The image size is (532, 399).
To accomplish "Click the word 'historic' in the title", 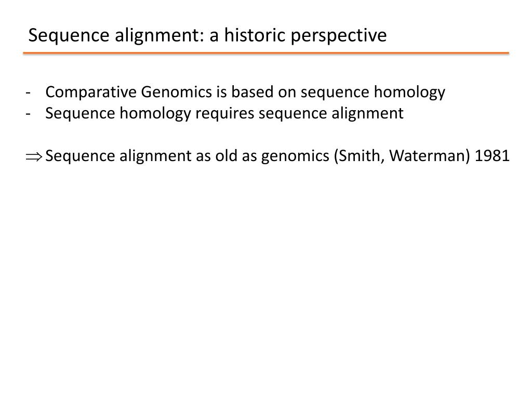I will point(255,35).
